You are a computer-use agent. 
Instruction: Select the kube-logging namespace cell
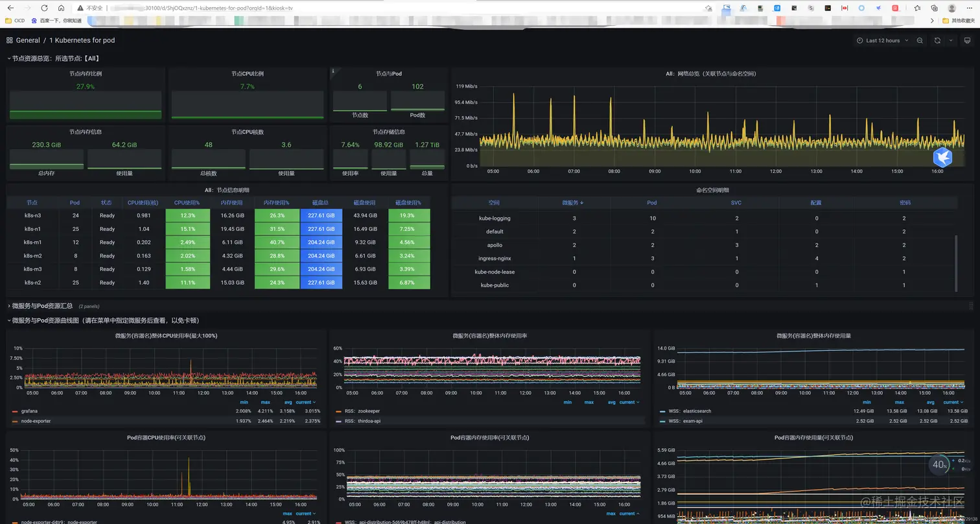coord(495,219)
